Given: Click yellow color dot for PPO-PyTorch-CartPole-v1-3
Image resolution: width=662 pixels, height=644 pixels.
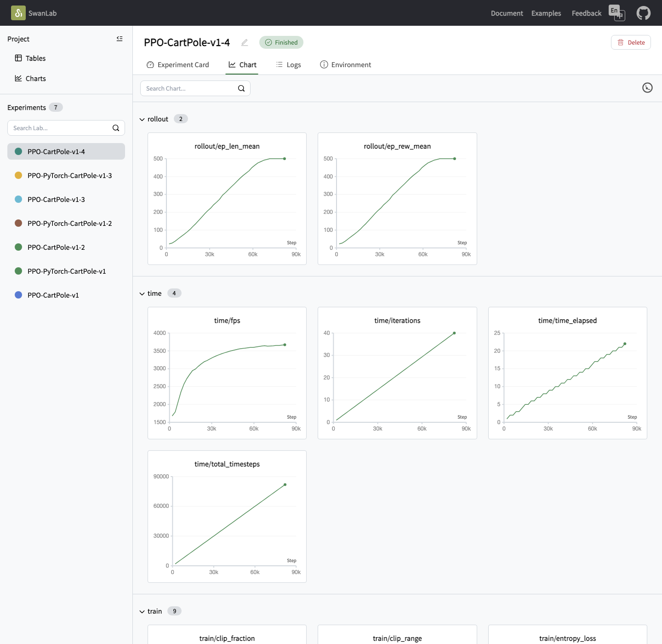Looking at the screenshot, I should click(18, 175).
